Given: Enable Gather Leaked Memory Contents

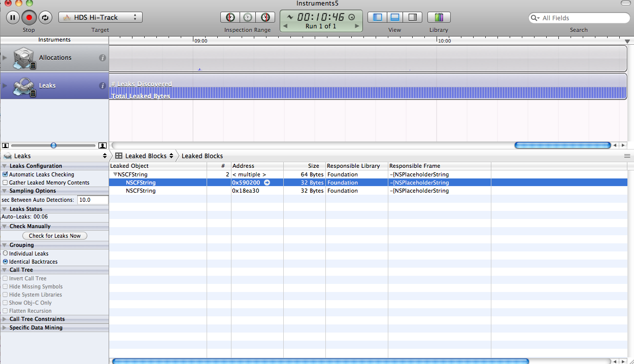Looking at the screenshot, I should click(x=5, y=183).
